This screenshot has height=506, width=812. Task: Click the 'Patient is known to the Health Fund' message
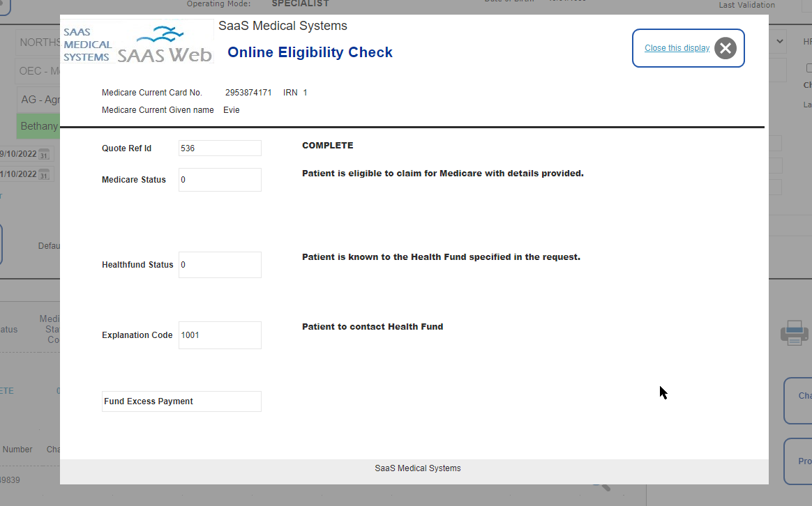(441, 257)
